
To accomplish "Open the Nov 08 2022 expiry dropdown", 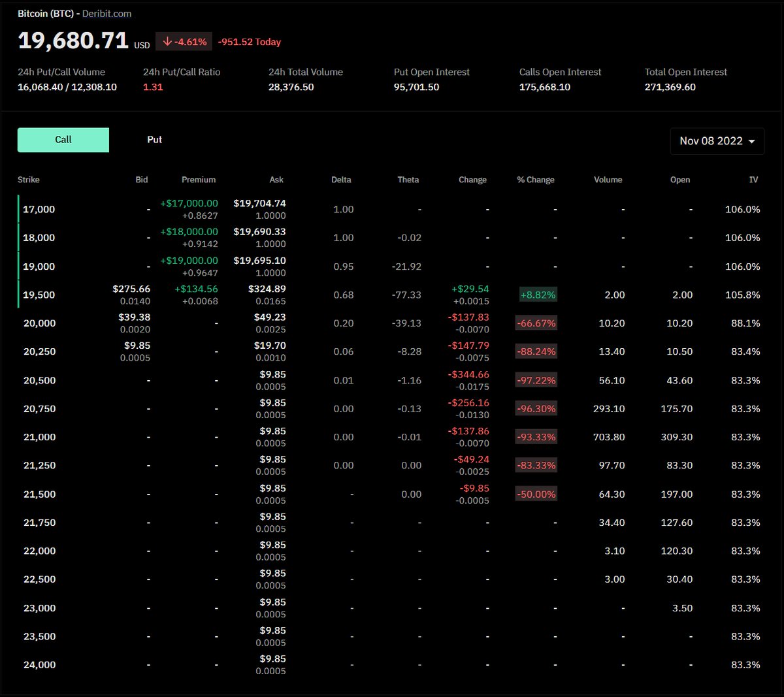I will pyautogui.click(x=717, y=141).
